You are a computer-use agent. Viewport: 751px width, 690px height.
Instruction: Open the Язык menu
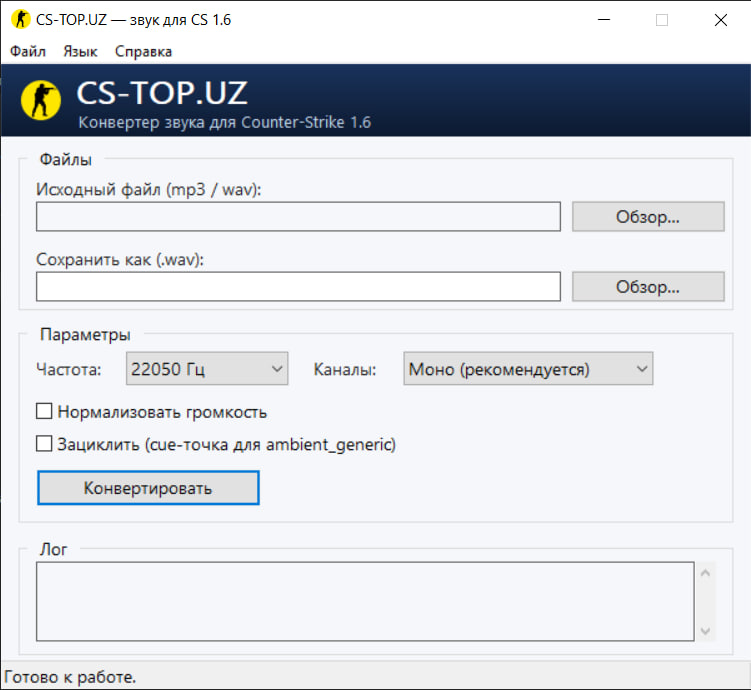click(x=80, y=51)
